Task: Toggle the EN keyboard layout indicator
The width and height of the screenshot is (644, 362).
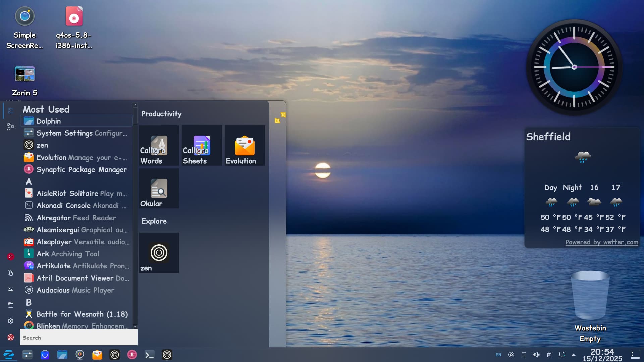Action: (x=498, y=355)
